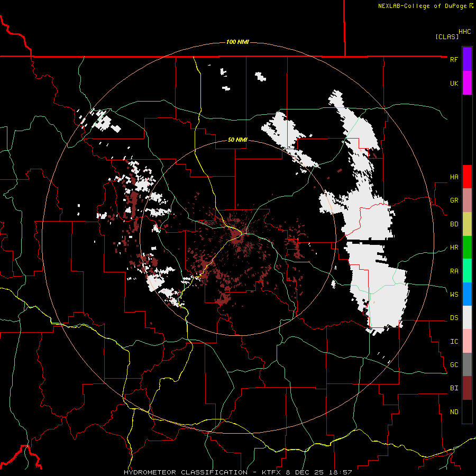Image resolution: width=476 pixels, height=476 pixels.
Task: Click the BI brown legend swatch
Action: pos(467,388)
